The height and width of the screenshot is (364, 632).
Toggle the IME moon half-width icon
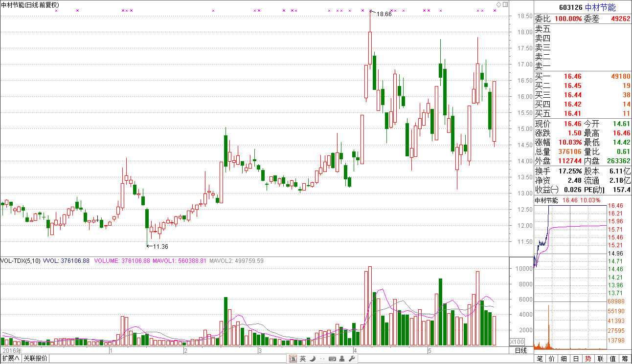(313, 359)
